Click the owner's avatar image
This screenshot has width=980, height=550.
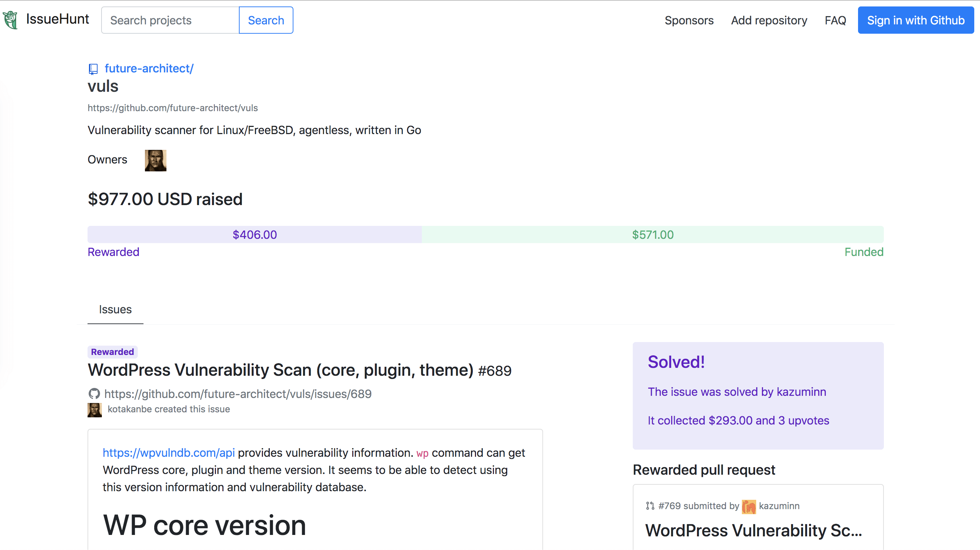point(155,160)
